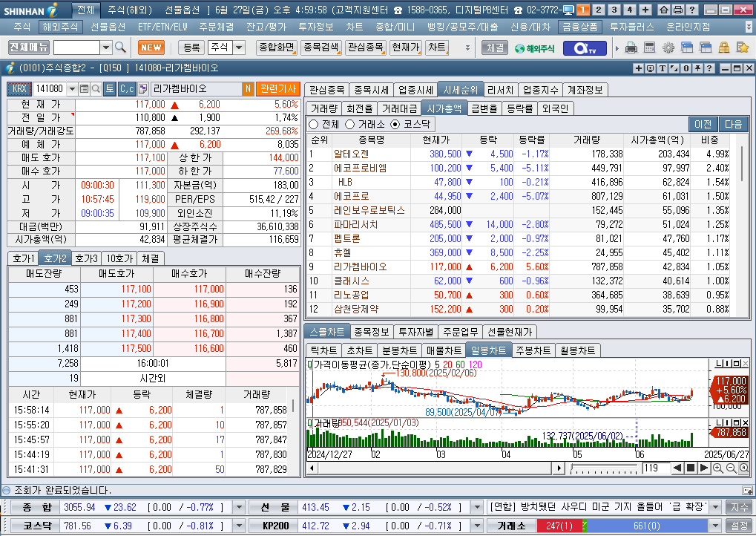Click the NEW badge in toolbar
Viewport: 756px width, 536px height.
coord(151,48)
